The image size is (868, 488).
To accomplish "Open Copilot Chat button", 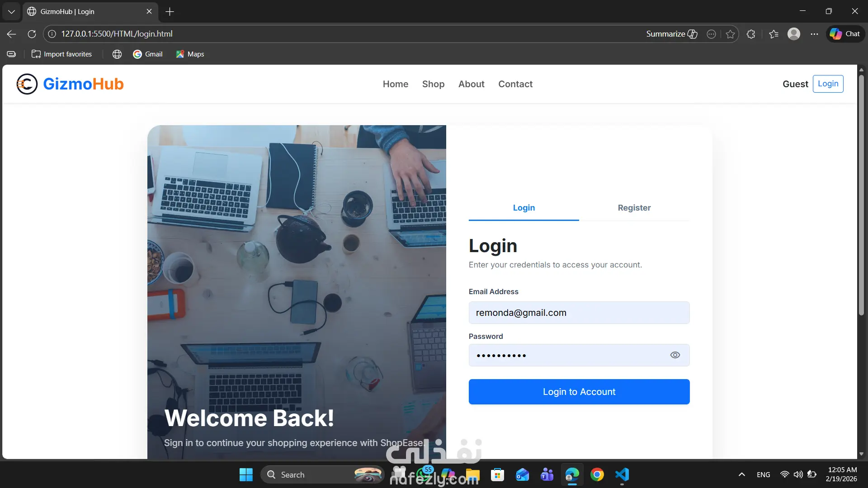I will tap(845, 34).
